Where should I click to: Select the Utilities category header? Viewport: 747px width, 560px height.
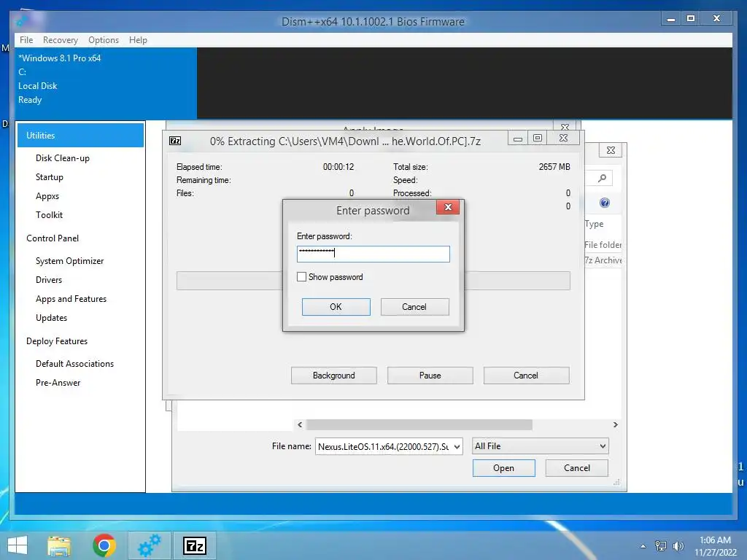click(x=80, y=135)
